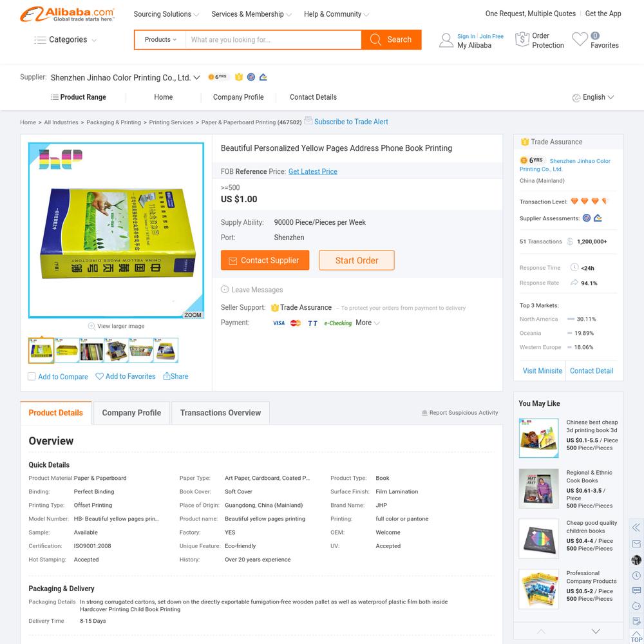Expand the Categories dropdown menu

point(66,40)
